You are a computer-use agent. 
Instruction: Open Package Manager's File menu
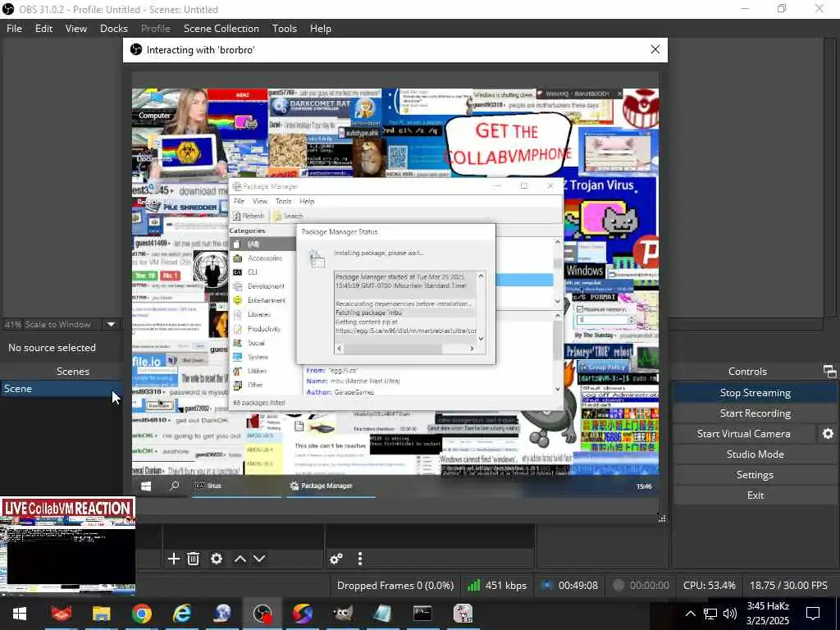click(239, 202)
